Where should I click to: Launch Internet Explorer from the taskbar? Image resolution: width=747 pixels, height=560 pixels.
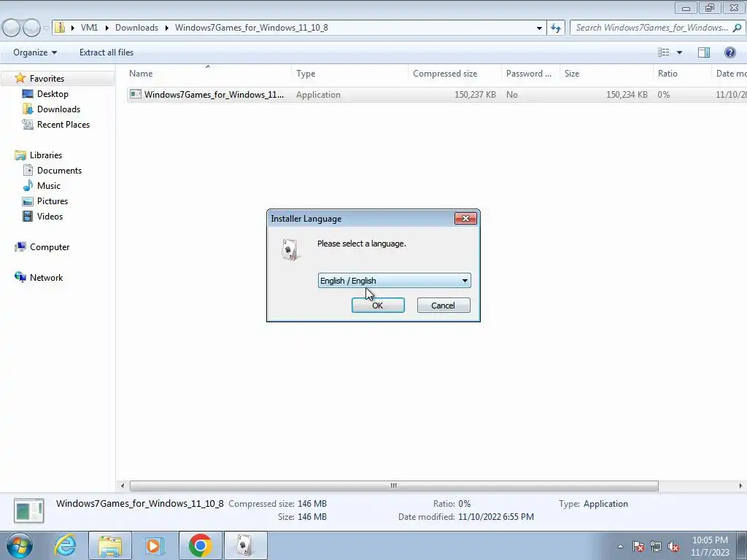[x=65, y=545]
